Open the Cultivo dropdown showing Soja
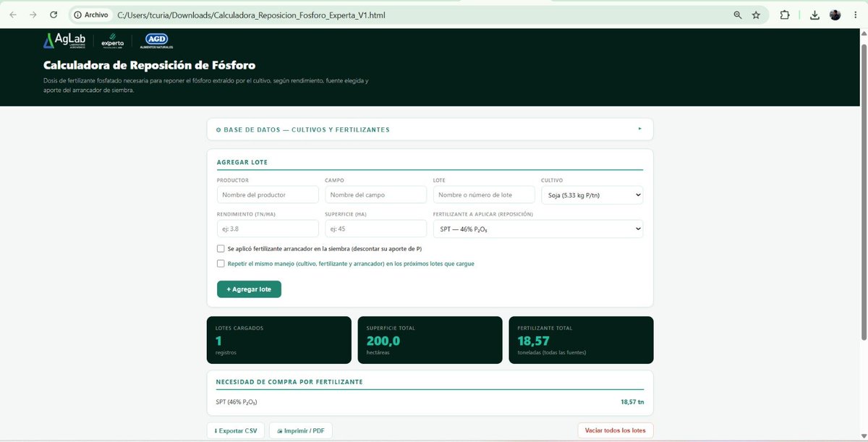868x442 pixels. click(592, 195)
